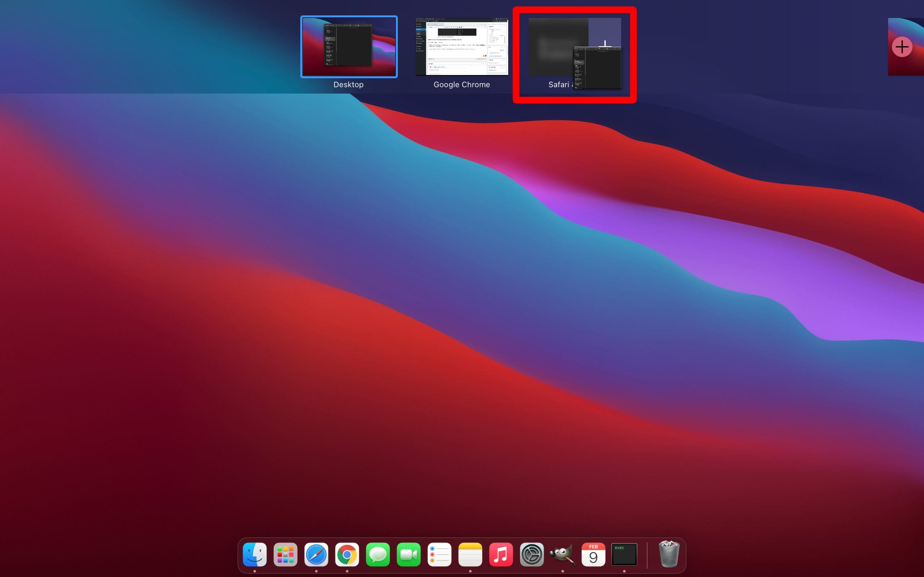Launch FaceTime from the Dock
Viewport: 924px width, 577px height.
pyautogui.click(x=409, y=554)
